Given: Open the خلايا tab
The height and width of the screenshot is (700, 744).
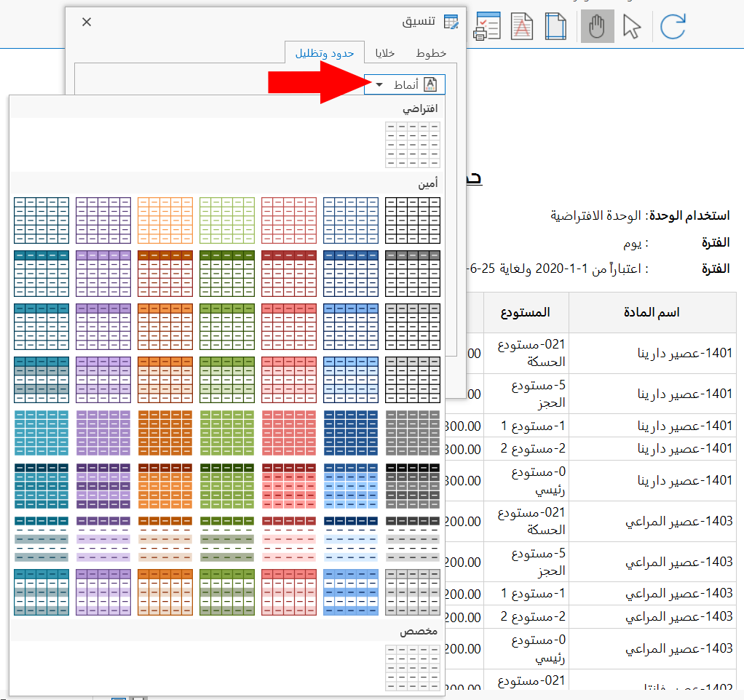Looking at the screenshot, I should [x=385, y=53].
